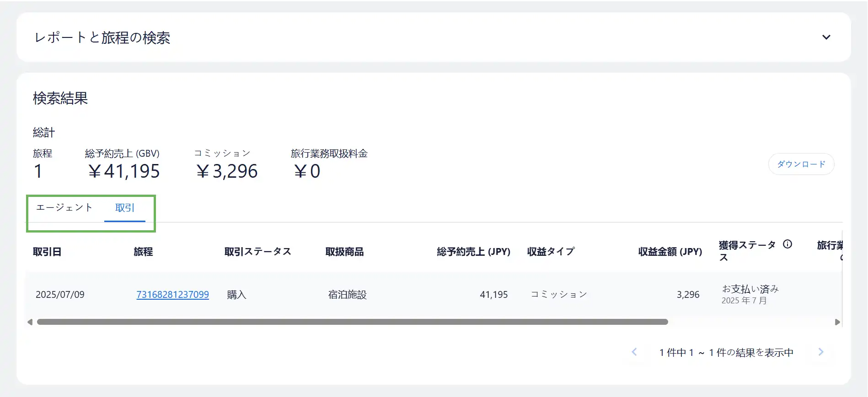Switch to the エージェント tab

(x=64, y=208)
